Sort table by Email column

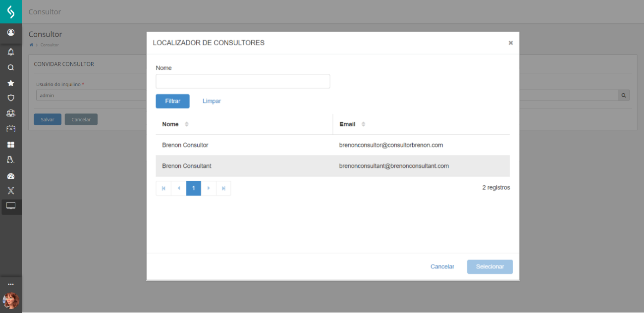pos(363,124)
